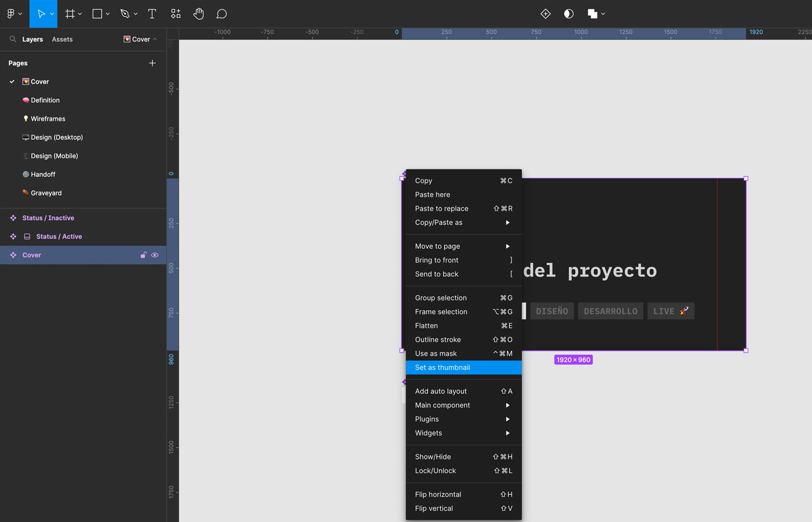Choose Flip horizontal
Screen dimensions: 812x522
[464, 495]
